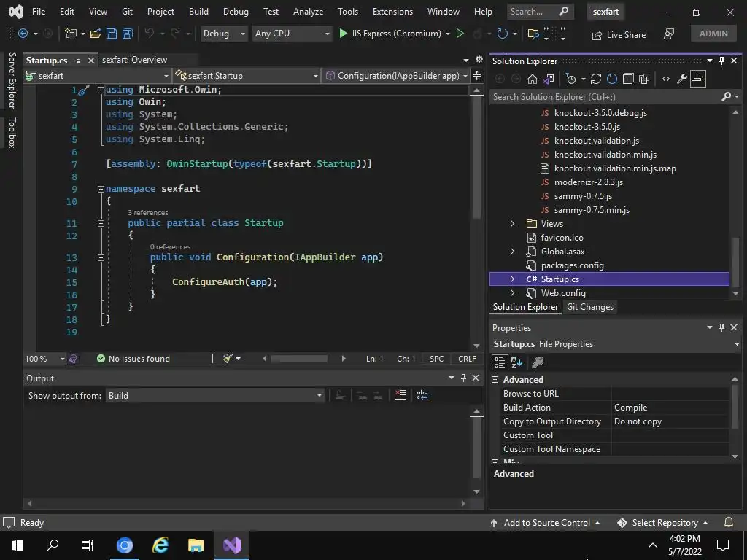
Task: Click the ADMIN badge button
Action: tap(713, 34)
